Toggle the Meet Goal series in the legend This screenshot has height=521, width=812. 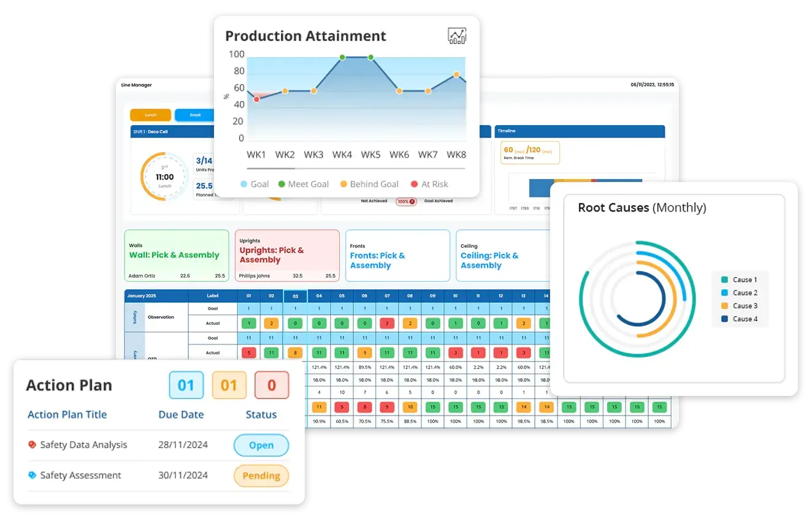coord(282,184)
